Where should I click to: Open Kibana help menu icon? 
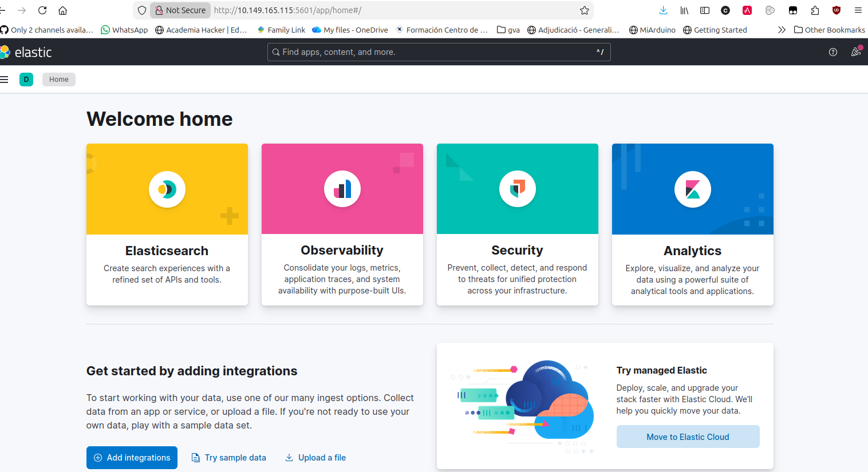[833, 52]
